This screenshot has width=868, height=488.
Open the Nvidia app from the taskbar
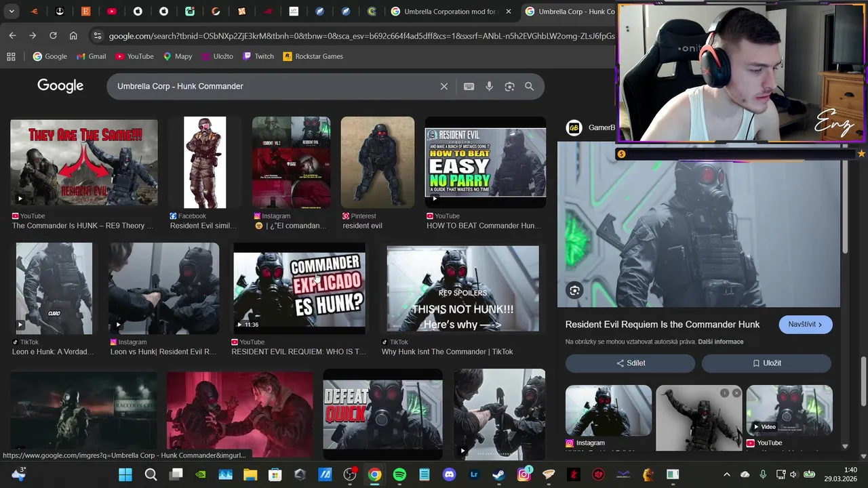click(x=200, y=474)
